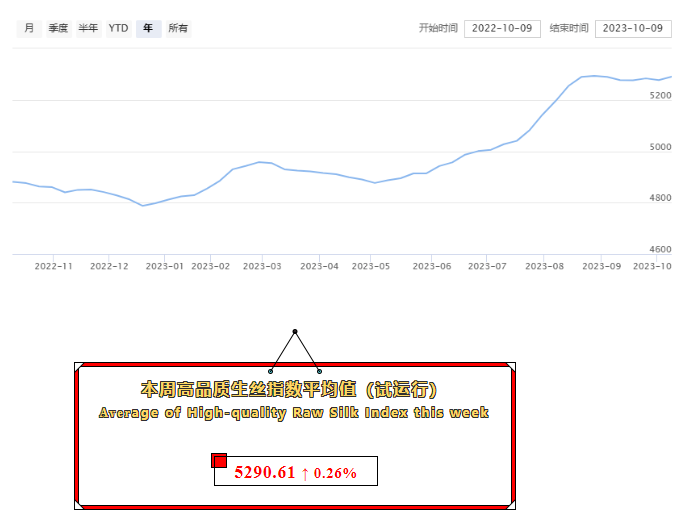The image size is (692, 527).
Task: Click the bottom-right corner bracket of the red frame
Action: (x=509, y=505)
